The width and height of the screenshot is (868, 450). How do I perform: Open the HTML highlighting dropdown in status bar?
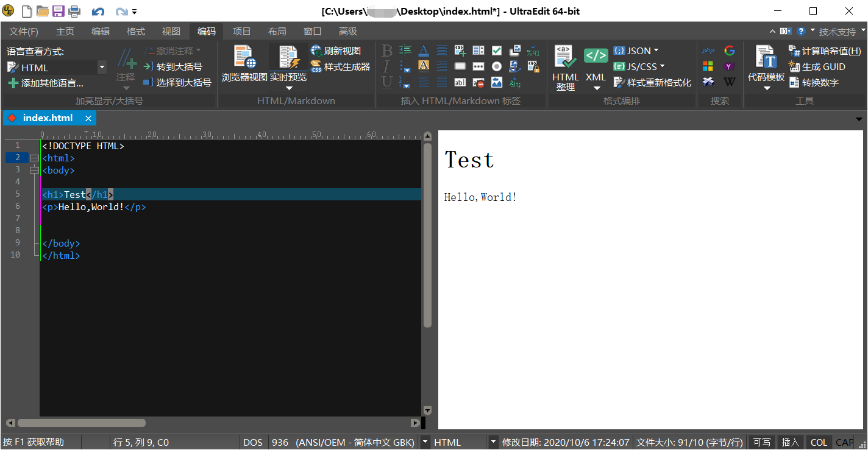pyautogui.click(x=493, y=442)
